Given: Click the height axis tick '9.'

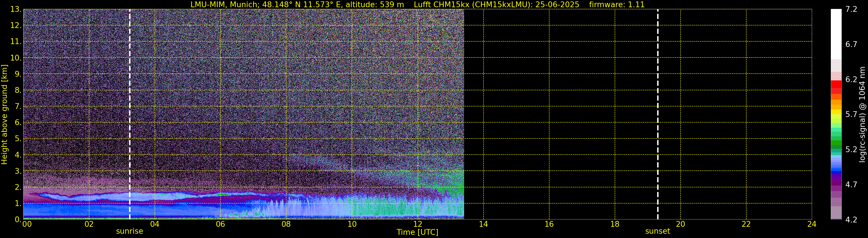Looking at the screenshot, I should click(x=18, y=74).
